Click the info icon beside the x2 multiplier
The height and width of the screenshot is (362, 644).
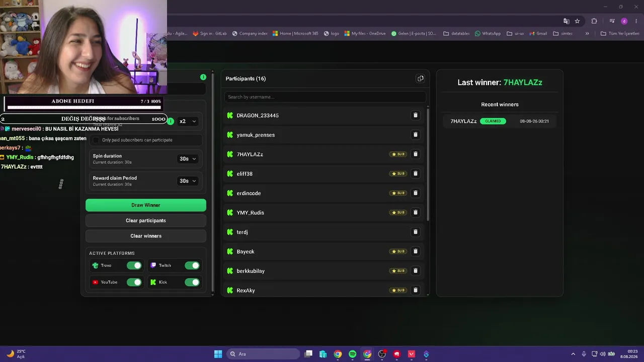[x=171, y=121]
